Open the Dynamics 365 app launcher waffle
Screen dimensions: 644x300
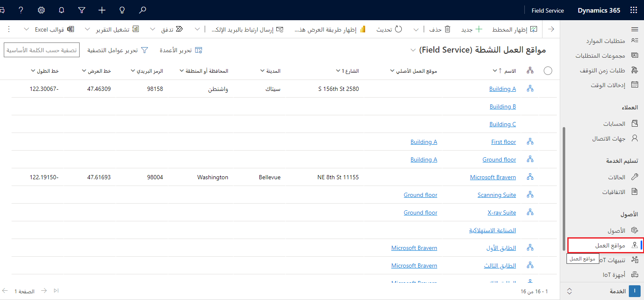point(633,10)
